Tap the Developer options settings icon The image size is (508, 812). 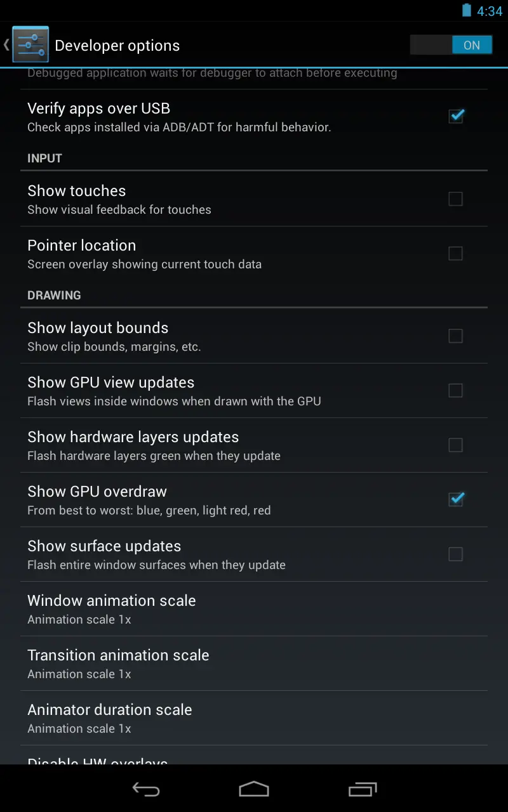30,44
